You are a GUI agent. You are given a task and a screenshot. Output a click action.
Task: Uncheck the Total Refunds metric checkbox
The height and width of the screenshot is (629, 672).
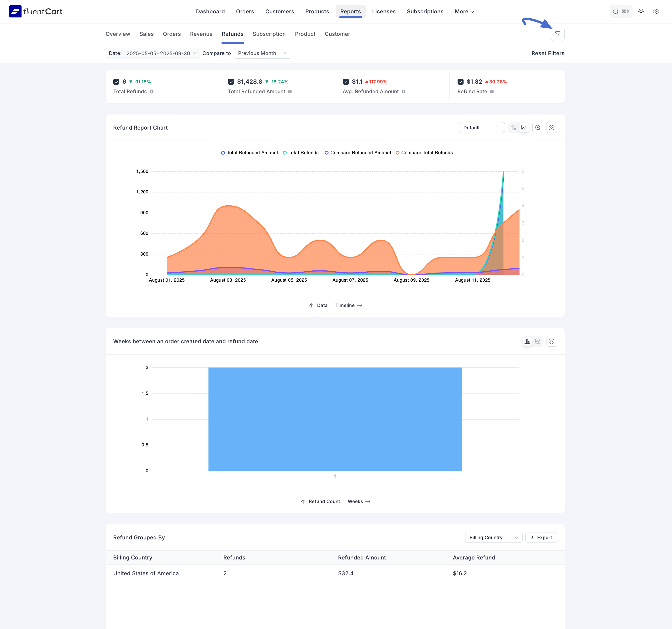[116, 82]
